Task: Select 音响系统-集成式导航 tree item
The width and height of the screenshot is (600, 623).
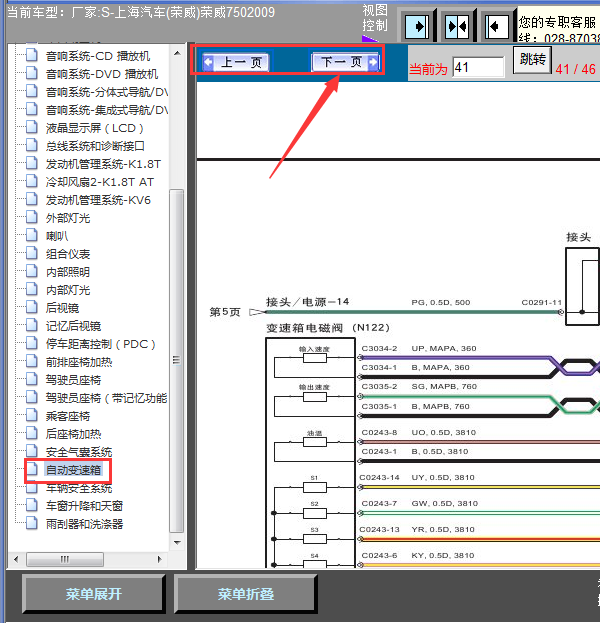Action: point(106,110)
